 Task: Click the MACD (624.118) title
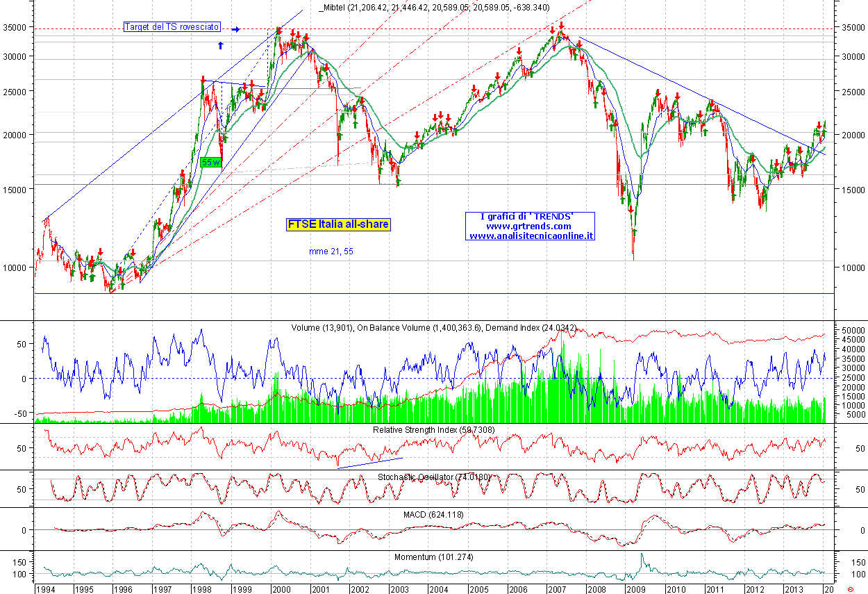click(434, 515)
